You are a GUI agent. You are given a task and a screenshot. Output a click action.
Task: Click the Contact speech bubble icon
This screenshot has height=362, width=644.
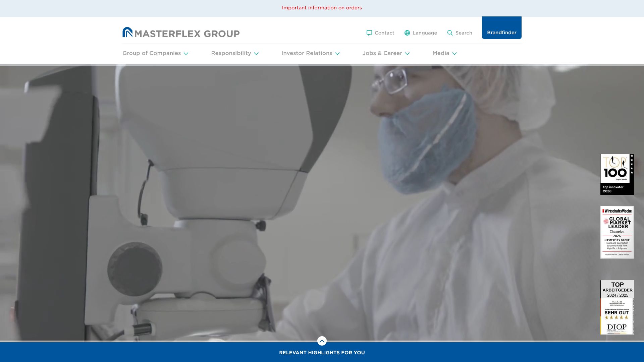coord(369,33)
